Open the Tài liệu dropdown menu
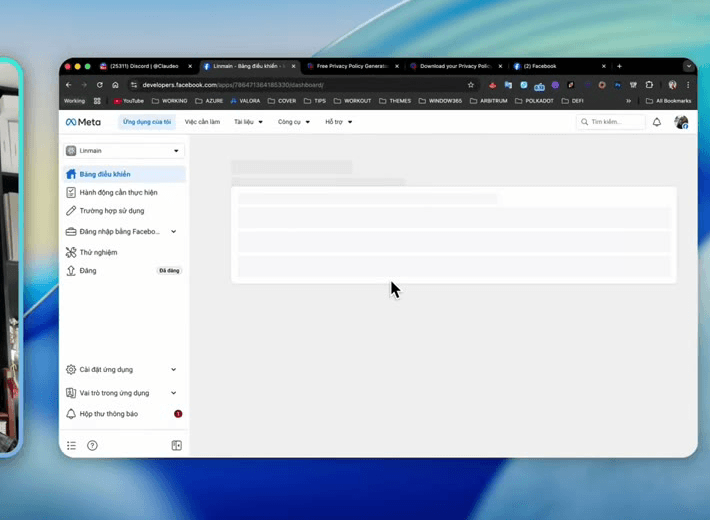Image resolution: width=710 pixels, height=520 pixels. pyautogui.click(x=248, y=122)
